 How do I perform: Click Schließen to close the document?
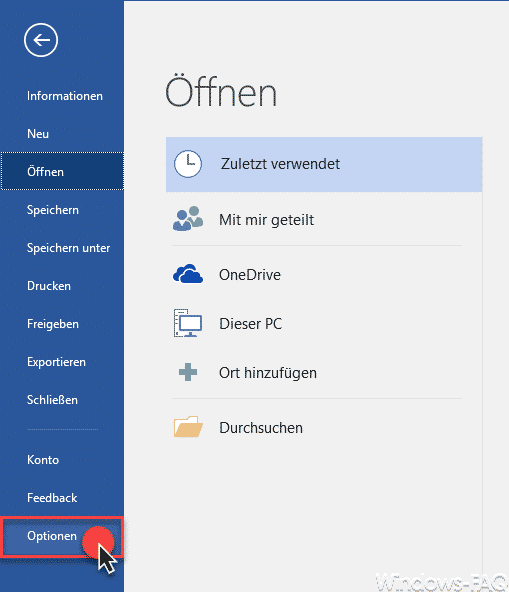62,400
